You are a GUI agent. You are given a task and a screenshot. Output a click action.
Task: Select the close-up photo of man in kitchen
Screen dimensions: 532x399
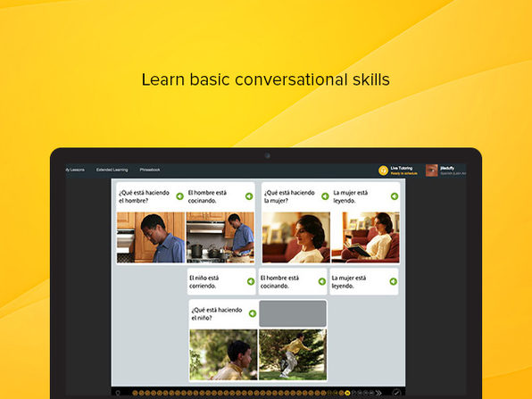coord(151,237)
